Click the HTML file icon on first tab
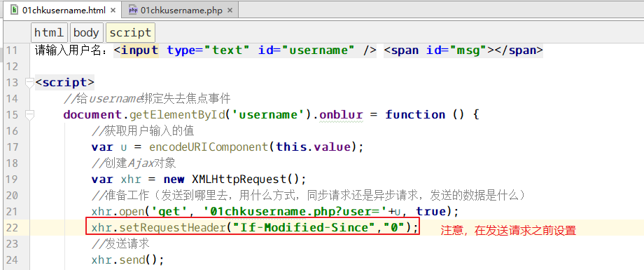The height and width of the screenshot is (270, 644). click(15, 10)
